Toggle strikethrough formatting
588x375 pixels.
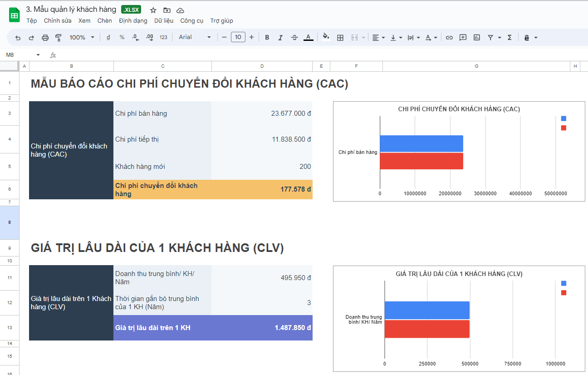tap(294, 37)
